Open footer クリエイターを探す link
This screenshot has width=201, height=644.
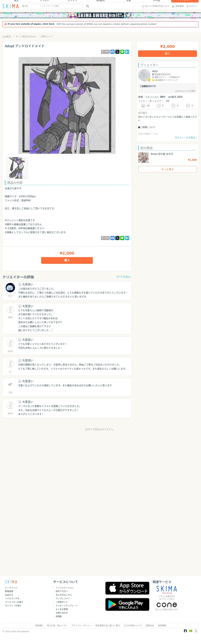[x=14, y=602]
